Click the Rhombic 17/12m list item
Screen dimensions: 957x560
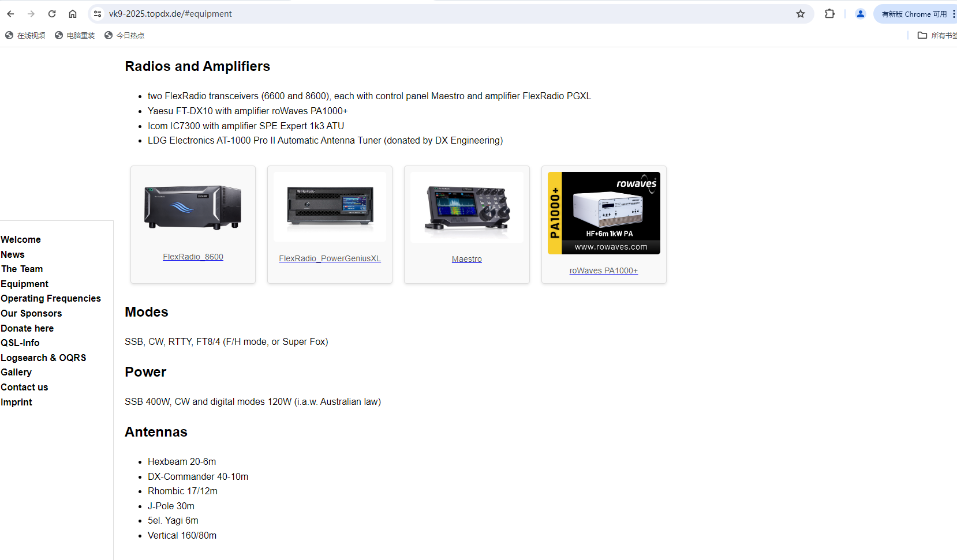coord(182,491)
